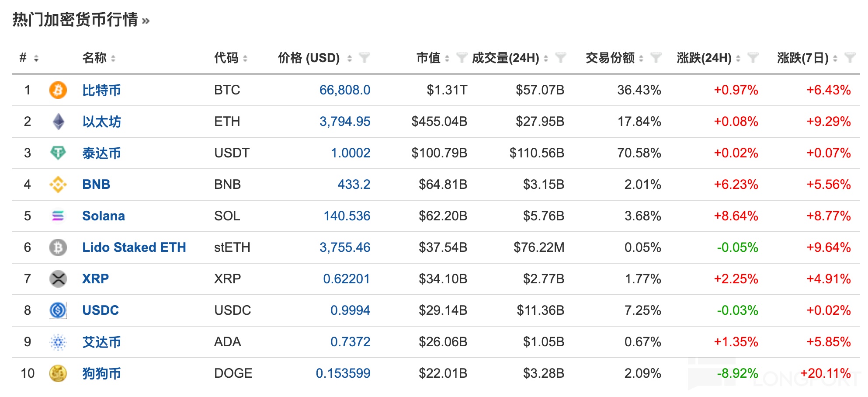Click the Solana striped logo icon
The height and width of the screenshot is (397, 868).
58,216
